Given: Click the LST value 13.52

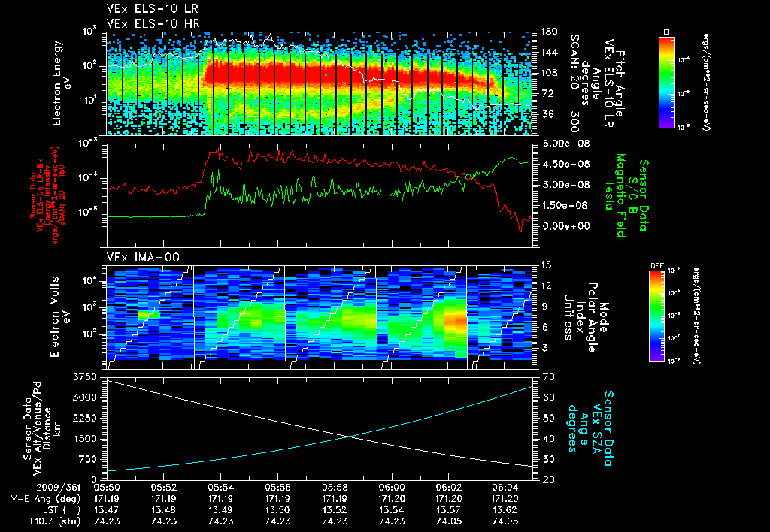Looking at the screenshot, I should 335,510.
